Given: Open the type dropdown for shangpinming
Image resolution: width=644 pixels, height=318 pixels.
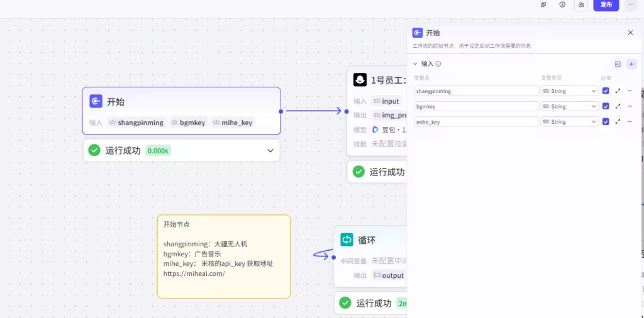Looking at the screenshot, I should click(569, 91).
